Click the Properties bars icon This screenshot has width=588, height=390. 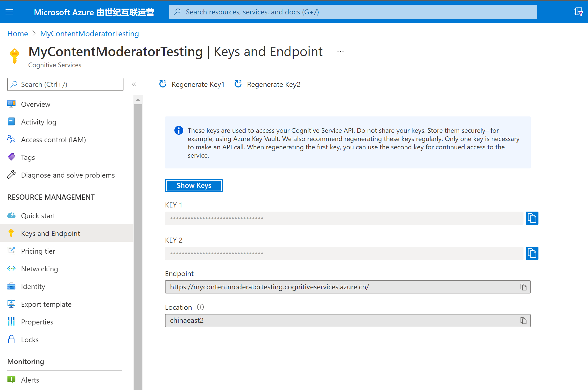point(11,322)
